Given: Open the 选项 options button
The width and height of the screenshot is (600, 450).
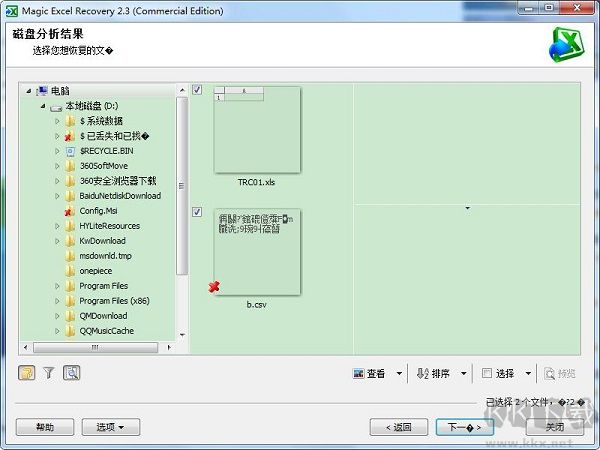Looking at the screenshot, I should [111, 427].
